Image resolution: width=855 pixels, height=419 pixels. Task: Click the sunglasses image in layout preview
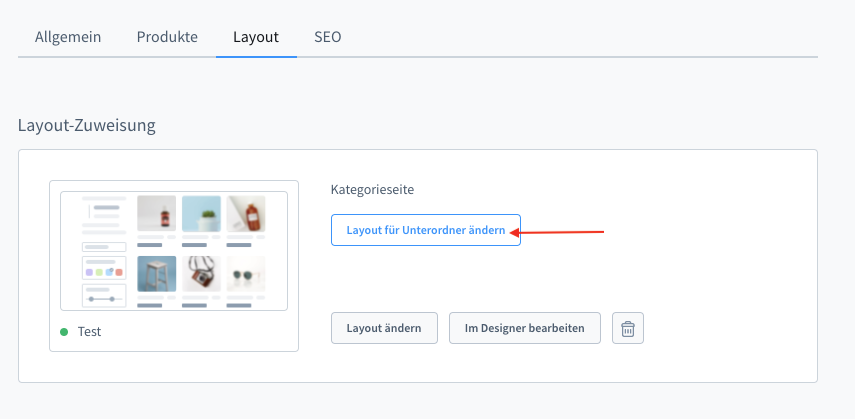coord(246,275)
